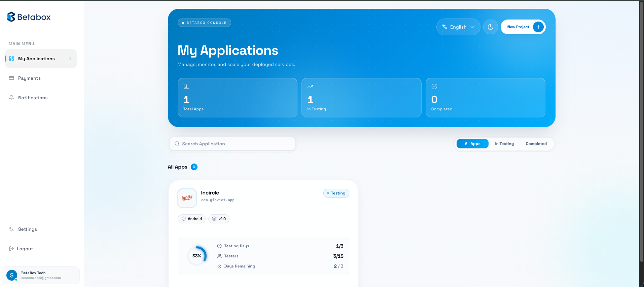Open Payments in main menu
The width and height of the screenshot is (644, 287).
[41, 78]
